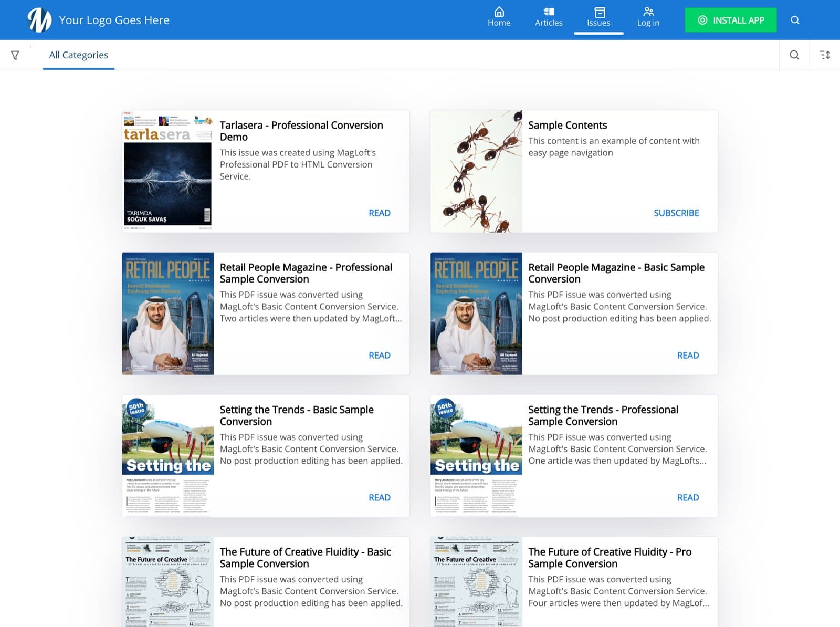Open Future of Creative Fluidity Basic thumbnail
Image resolution: width=840 pixels, height=627 pixels.
(168, 582)
